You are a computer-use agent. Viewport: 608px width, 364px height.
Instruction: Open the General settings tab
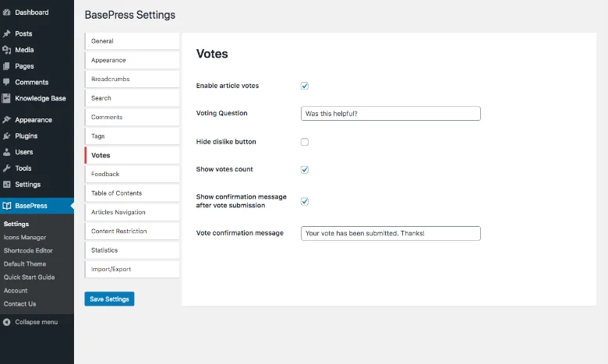133,41
